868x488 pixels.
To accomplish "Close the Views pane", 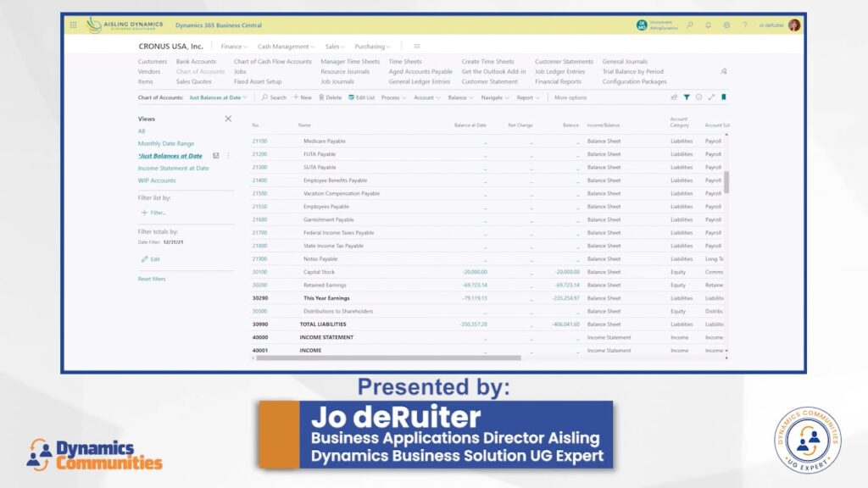I will pos(228,119).
